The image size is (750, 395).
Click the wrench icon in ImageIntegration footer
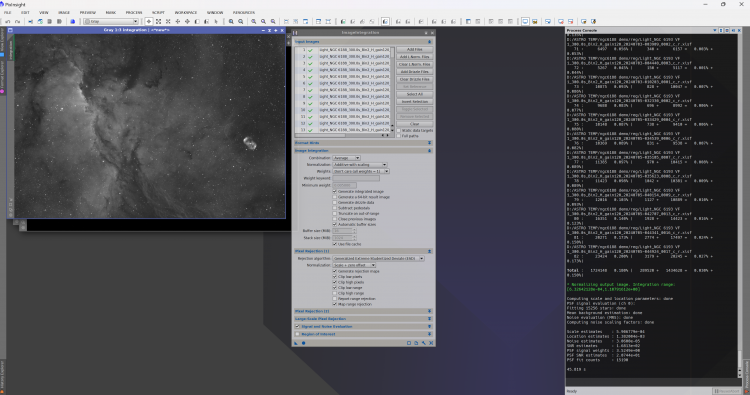click(x=423, y=343)
